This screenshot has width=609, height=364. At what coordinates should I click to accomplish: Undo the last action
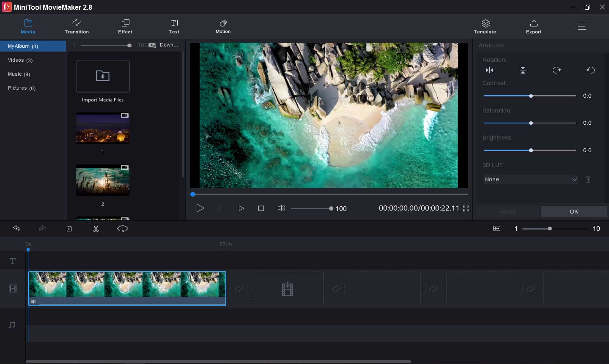16,228
